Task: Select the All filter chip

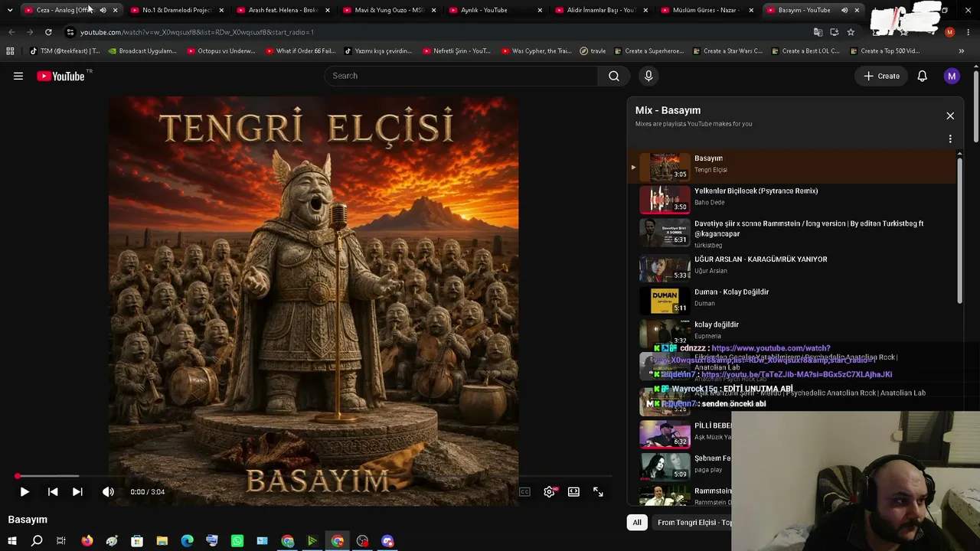Action: [636, 522]
